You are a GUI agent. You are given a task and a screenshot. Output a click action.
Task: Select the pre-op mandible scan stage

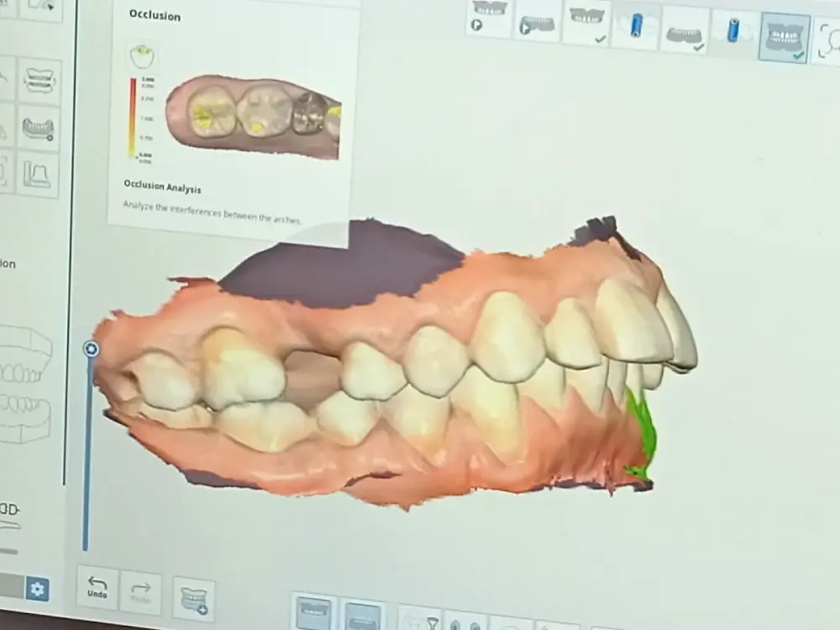click(x=537, y=23)
